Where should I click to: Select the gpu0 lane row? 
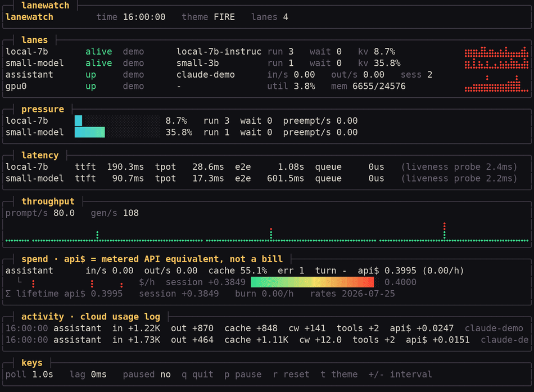tap(266, 86)
